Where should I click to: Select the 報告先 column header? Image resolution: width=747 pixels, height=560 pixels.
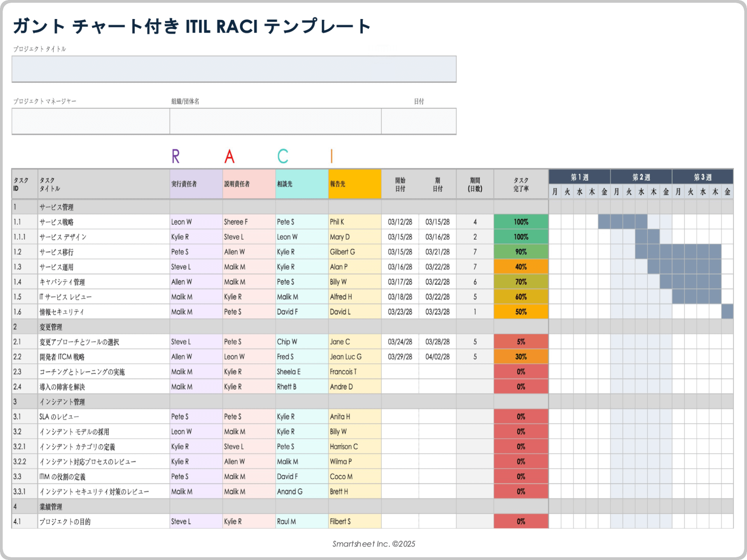355,184
